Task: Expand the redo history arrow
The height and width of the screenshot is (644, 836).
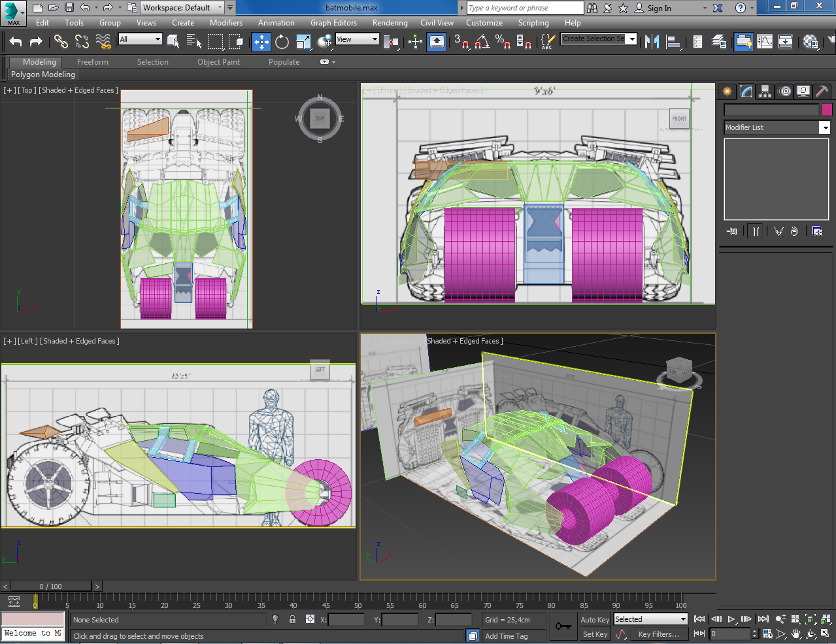Action: tap(120, 8)
